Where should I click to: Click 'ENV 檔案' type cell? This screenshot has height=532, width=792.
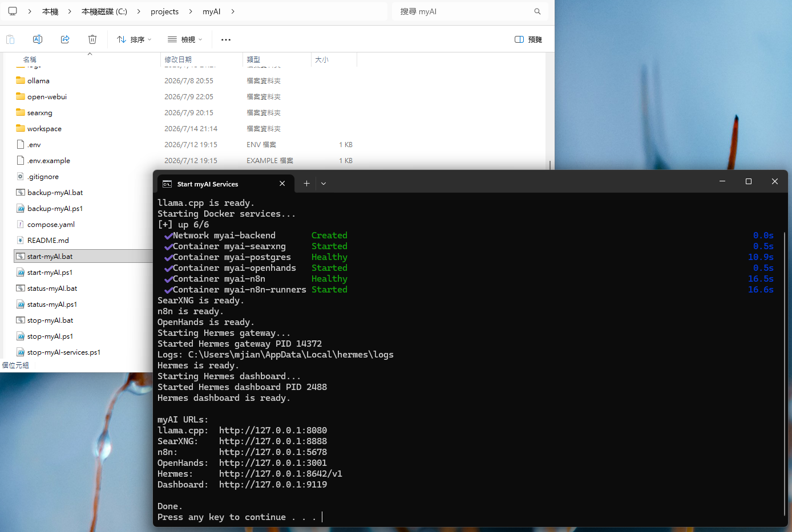coord(261,144)
